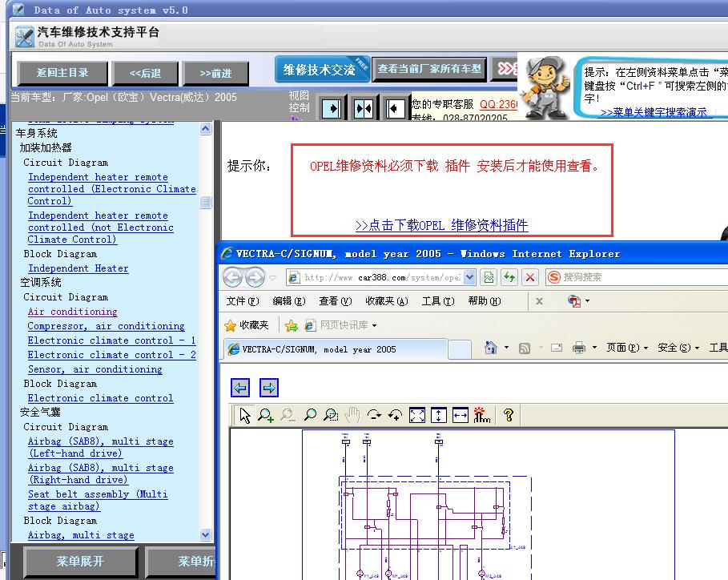
Task: Open the yellow question mark help
Action: click(509, 415)
